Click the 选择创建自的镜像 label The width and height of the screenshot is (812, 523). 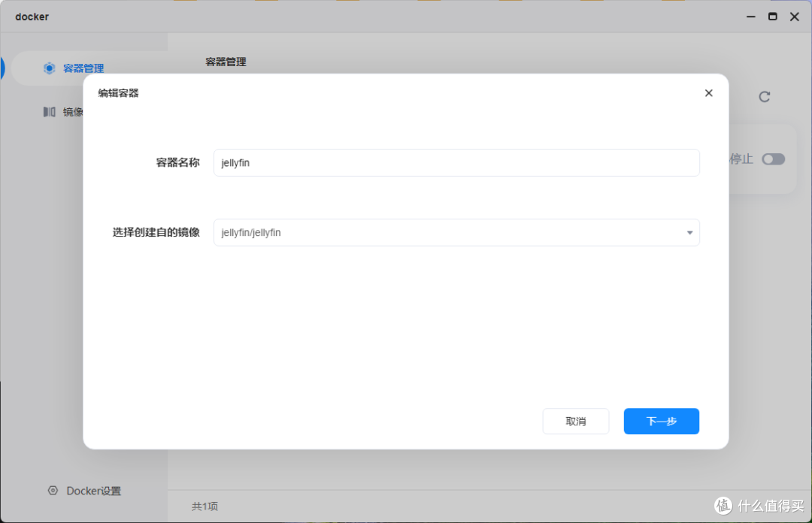point(156,232)
